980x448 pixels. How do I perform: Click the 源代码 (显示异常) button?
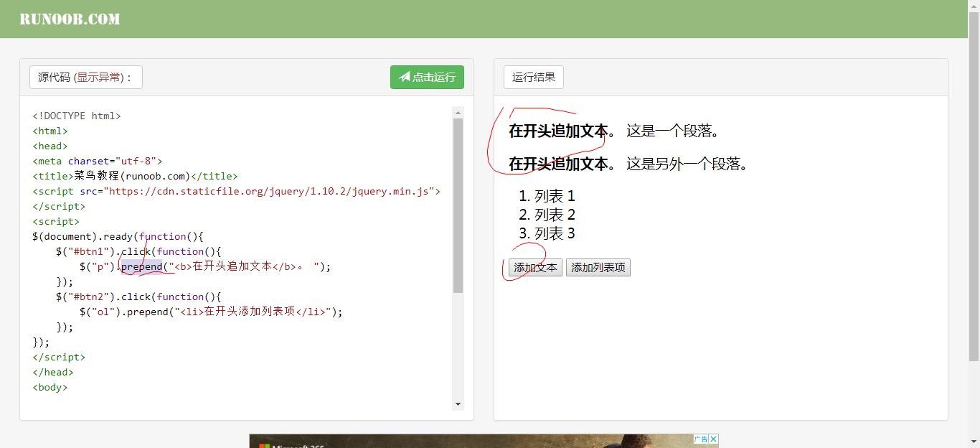pyautogui.click(x=86, y=78)
